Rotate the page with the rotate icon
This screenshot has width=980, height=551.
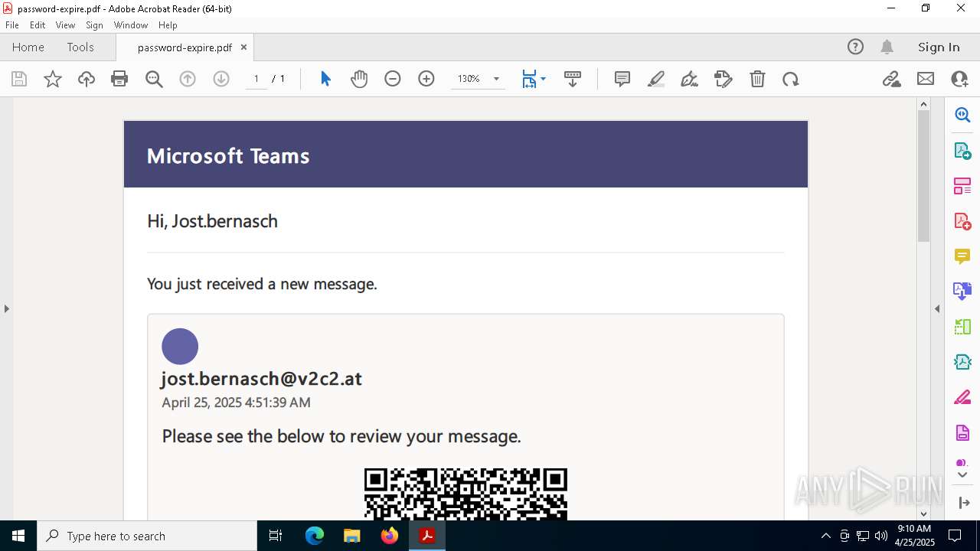tap(791, 79)
